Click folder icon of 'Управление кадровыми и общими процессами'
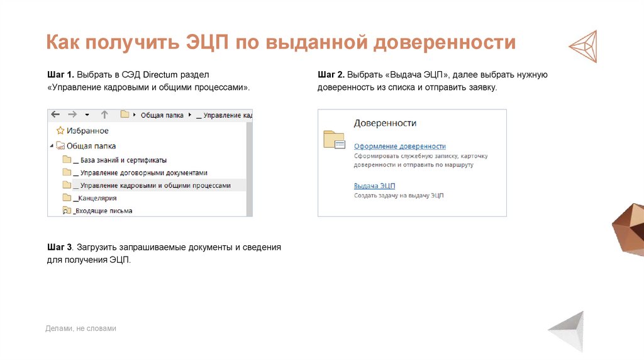This screenshot has height=361, width=644. pos(67,185)
